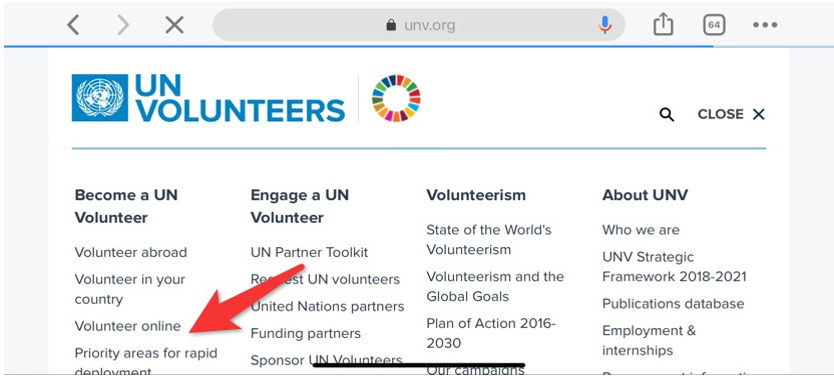The height and width of the screenshot is (380, 834).
Task: Open UN Partner Toolkit
Action: click(x=309, y=252)
